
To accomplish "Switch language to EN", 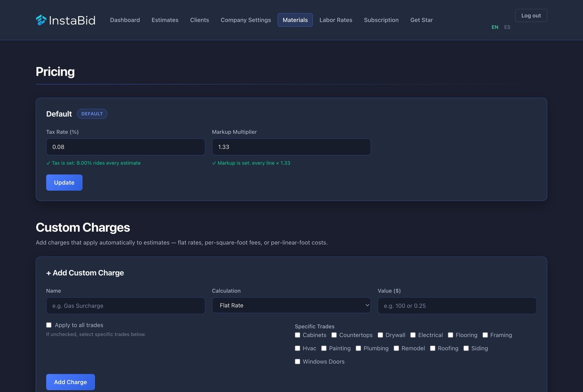I will (495, 27).
